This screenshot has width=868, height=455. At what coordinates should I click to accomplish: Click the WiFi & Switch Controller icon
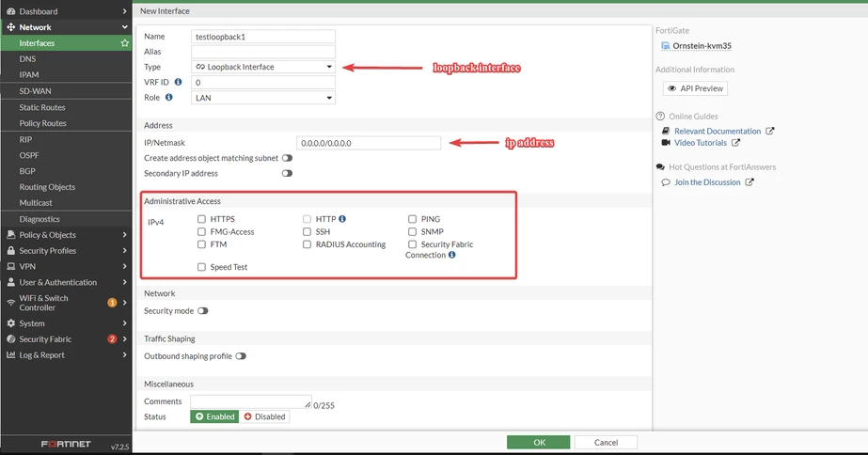coord(10,302)
